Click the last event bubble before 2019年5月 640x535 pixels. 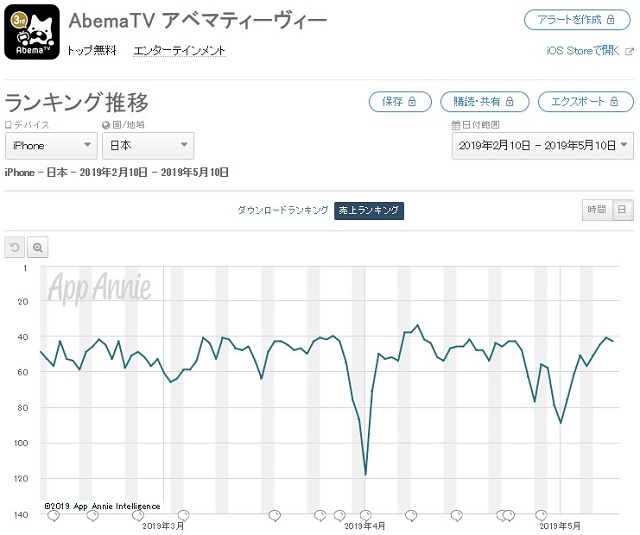coord(541,515)
